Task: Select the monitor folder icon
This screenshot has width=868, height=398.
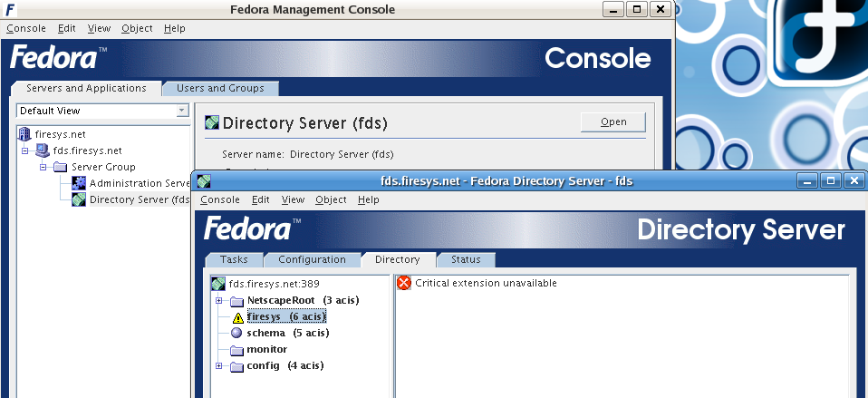Action: pos(236,350)
